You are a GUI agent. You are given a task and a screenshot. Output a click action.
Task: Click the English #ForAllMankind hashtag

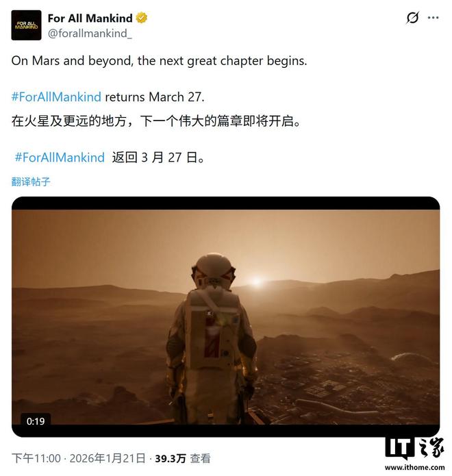tap(56, 97)
